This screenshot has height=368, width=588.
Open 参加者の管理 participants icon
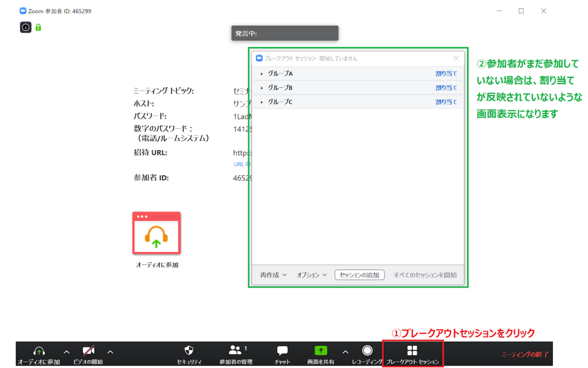tap(235, 350)
